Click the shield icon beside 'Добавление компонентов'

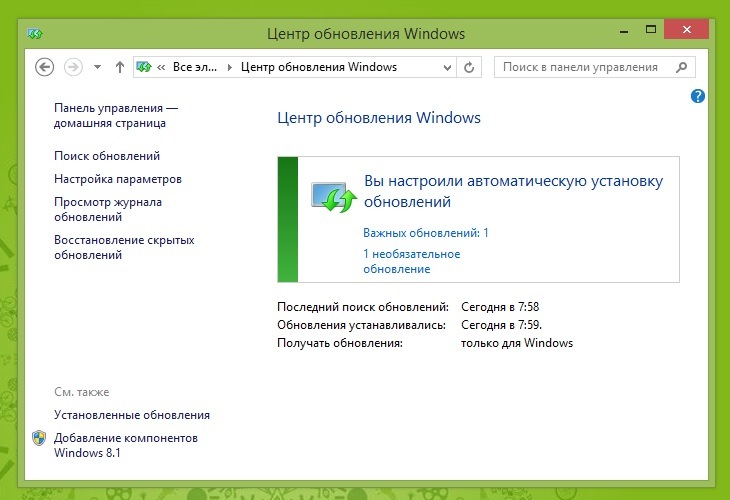pyautogui.click(x=39, y=438)
